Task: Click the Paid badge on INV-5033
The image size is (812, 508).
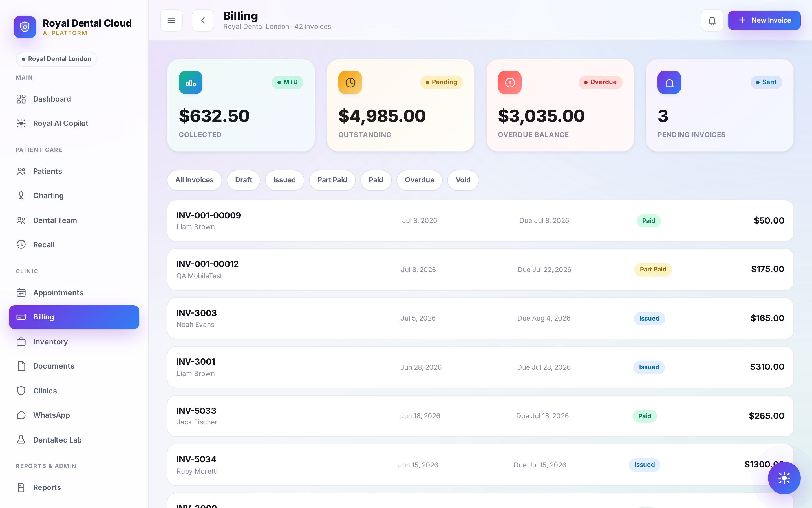Action: click(x=645, y=416)
